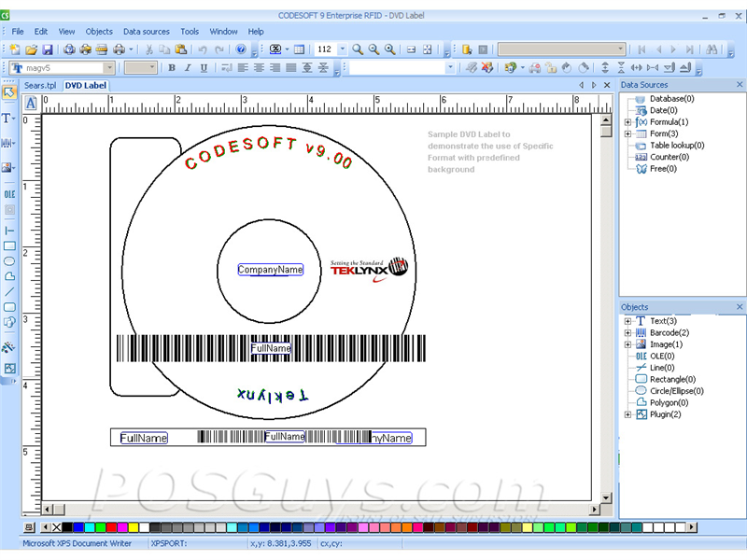Open the Tools menu
Image resolution: width=747 pixels, height=560 pixels.
point(190,32)
